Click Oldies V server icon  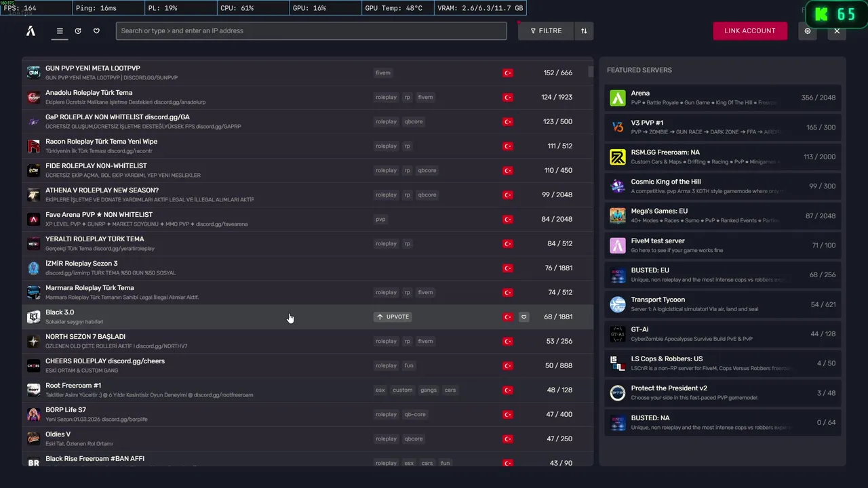point(33,439)
